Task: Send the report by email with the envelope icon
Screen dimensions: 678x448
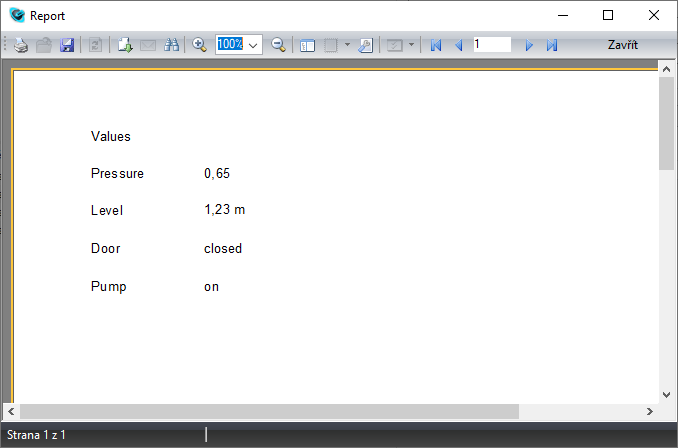Action: [x=148, y=45]
